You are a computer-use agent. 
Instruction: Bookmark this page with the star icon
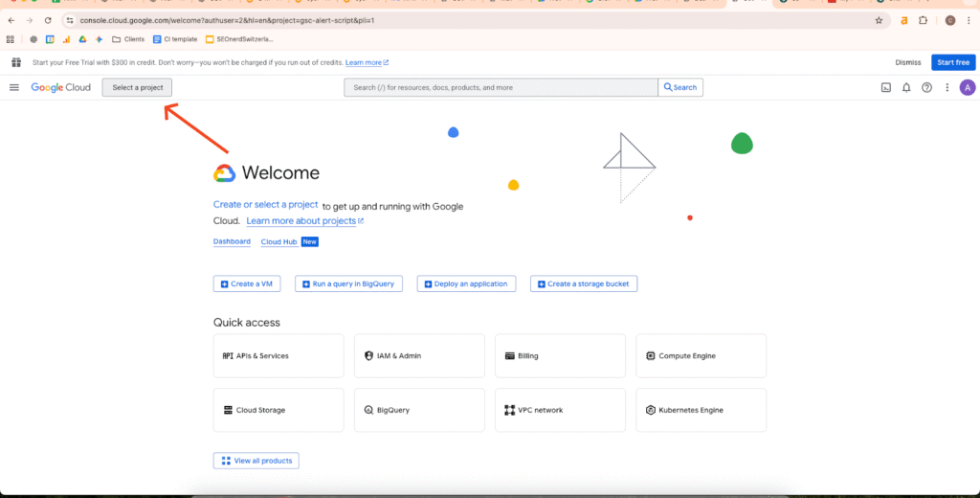pos(879,21)
